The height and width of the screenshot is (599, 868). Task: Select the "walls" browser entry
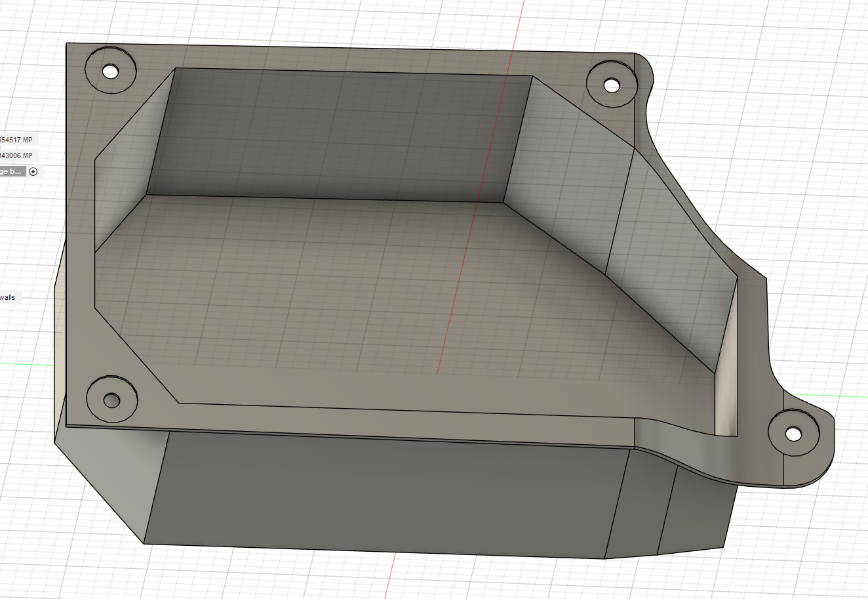(x=9, y=297)
